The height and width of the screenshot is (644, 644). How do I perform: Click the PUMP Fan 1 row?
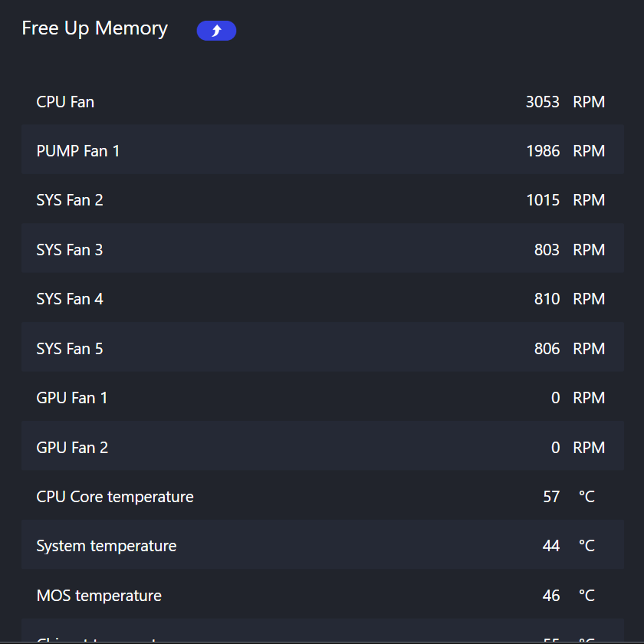click(x=323, y=149)
